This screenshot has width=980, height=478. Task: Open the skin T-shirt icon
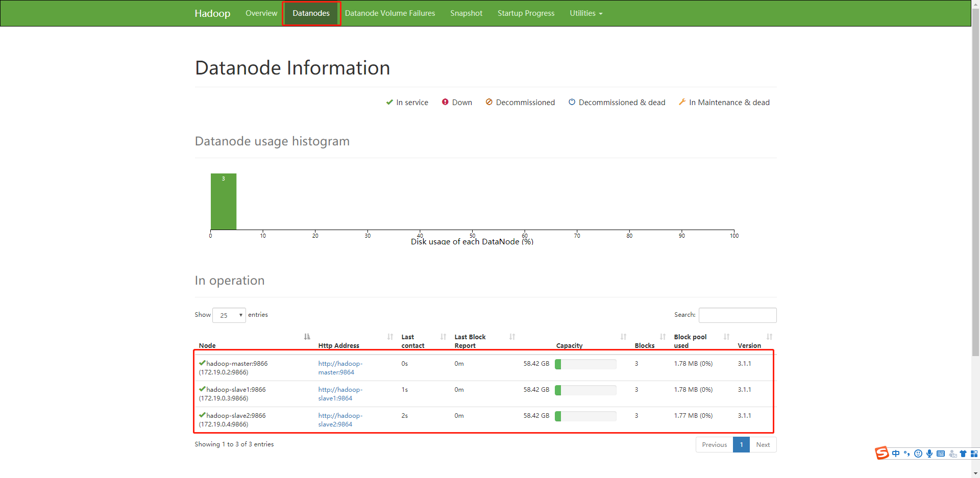(963, 454)
